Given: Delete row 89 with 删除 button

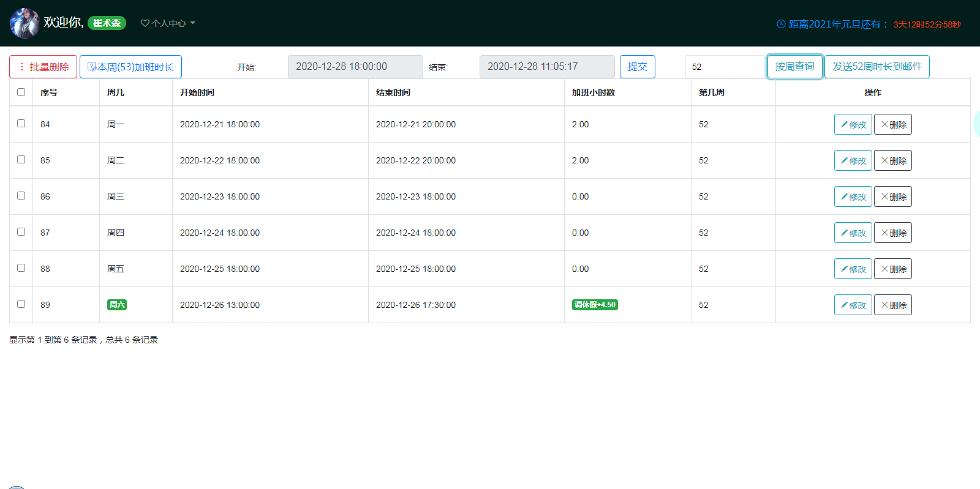Looking at the screenshot, I should click(x=893, y=305).
